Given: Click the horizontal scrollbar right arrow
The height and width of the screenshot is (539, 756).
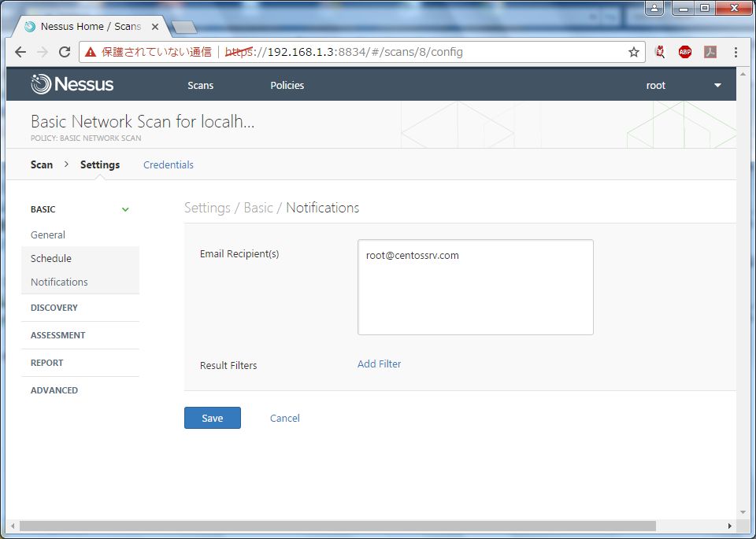Looking at the screenshot, I should click(730, 526).
